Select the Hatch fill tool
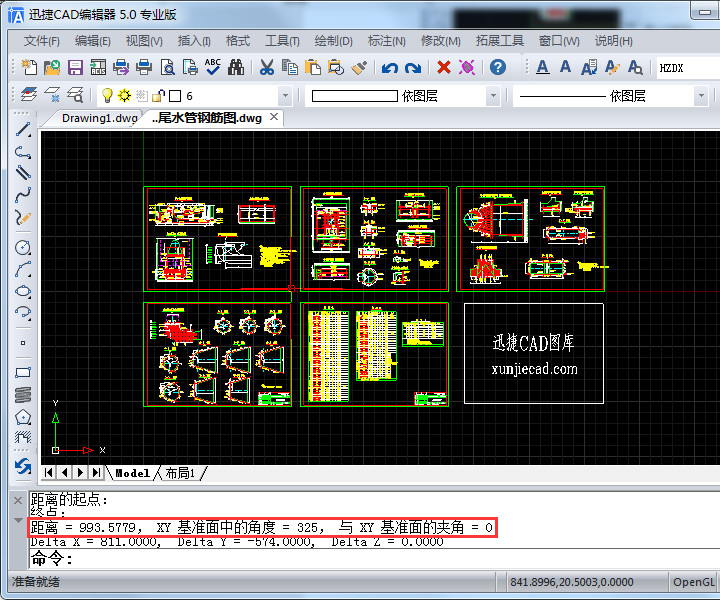Viewport: 720px width, 600px height. click(23, 437)
